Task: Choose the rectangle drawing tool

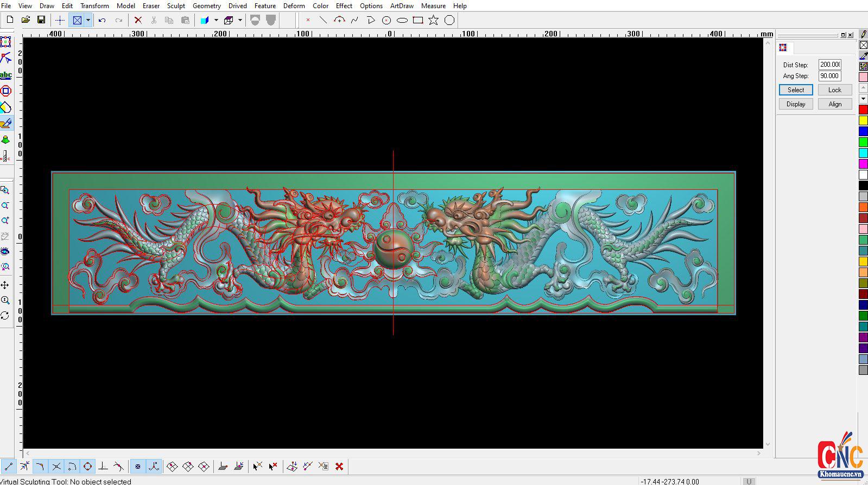Action: click(x=417, y=20)
